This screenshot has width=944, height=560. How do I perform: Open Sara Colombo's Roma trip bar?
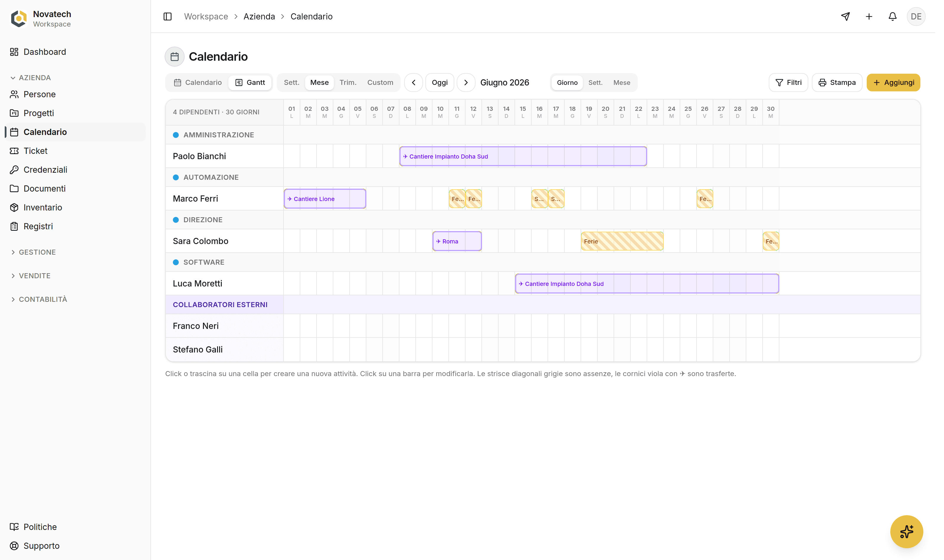(457, 241)
